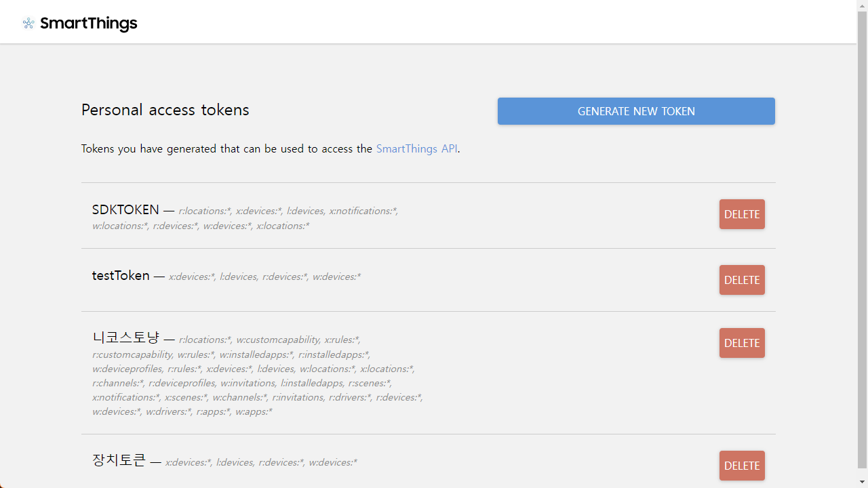The height and width of the screenshot is (488, 868).
Task: Delete the 니코스토냥 token
Action: pyautogui.click(x=742, y=343)
